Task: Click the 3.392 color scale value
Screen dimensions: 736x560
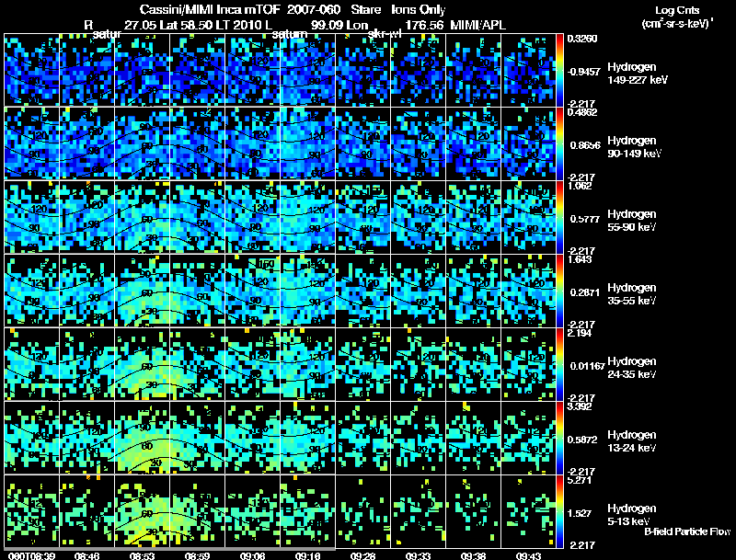Action: coord(580,406)
